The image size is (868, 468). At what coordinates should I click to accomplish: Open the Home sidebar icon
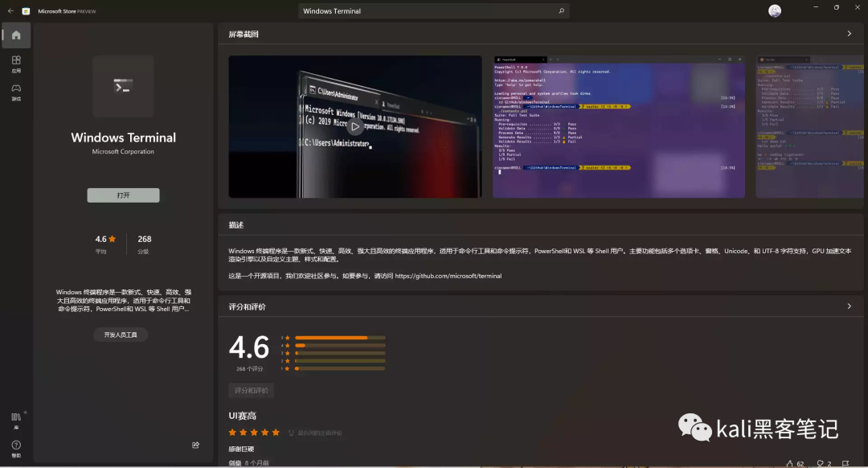tap(16, 35)
